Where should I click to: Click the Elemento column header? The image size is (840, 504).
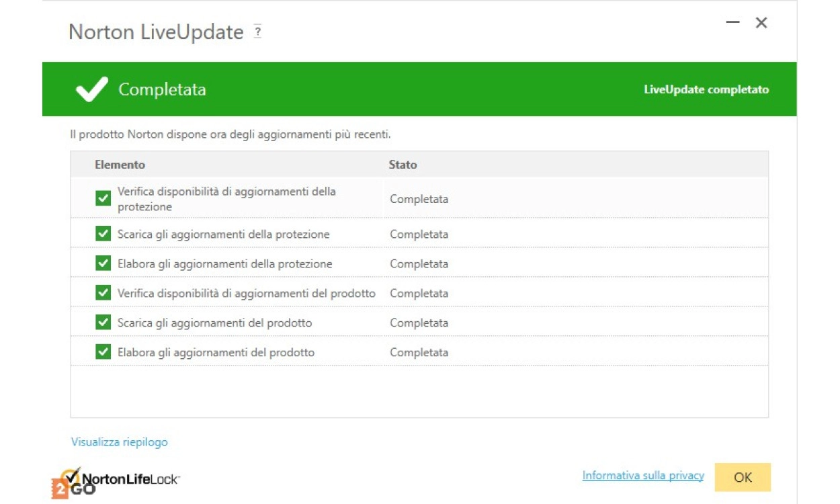(x=120, y=165)
